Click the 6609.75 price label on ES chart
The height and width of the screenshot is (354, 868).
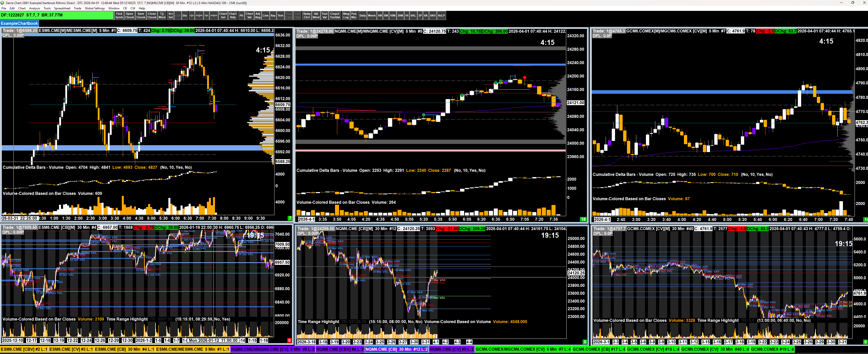point(283,104)
